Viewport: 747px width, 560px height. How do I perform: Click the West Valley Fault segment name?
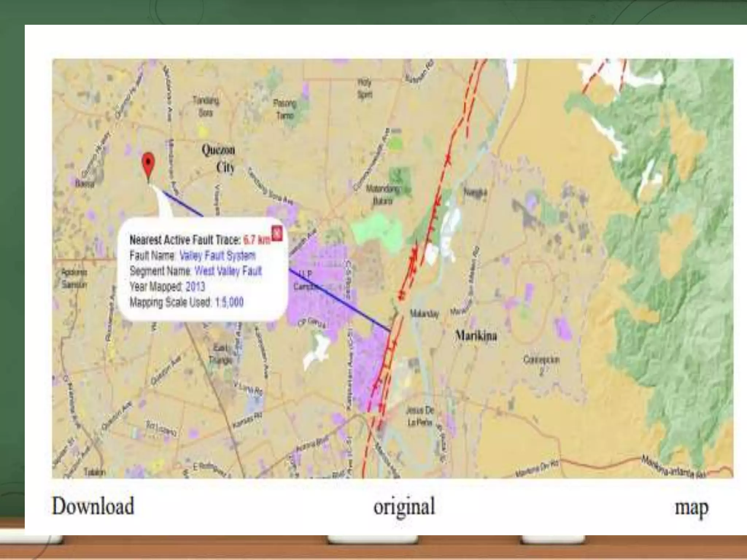228,271
